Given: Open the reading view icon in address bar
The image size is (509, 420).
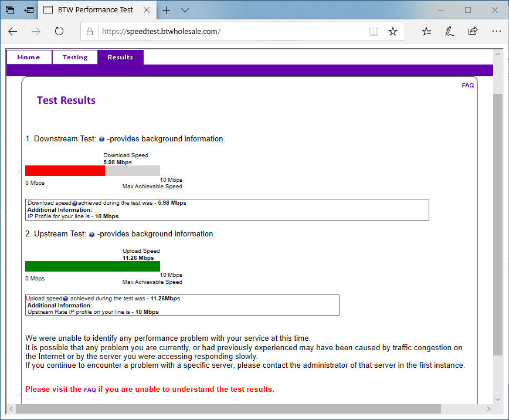Looking at the screenshot, I should click(374, 31).
